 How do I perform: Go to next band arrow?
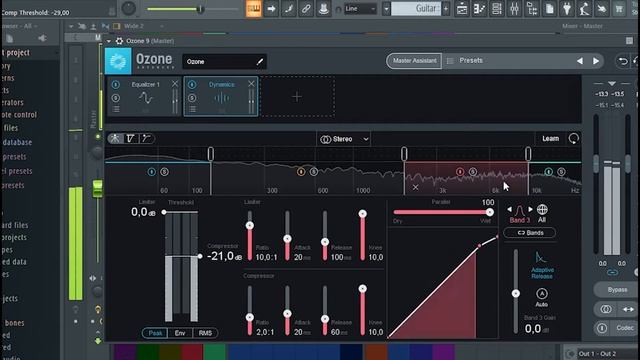tap(530, 209)
